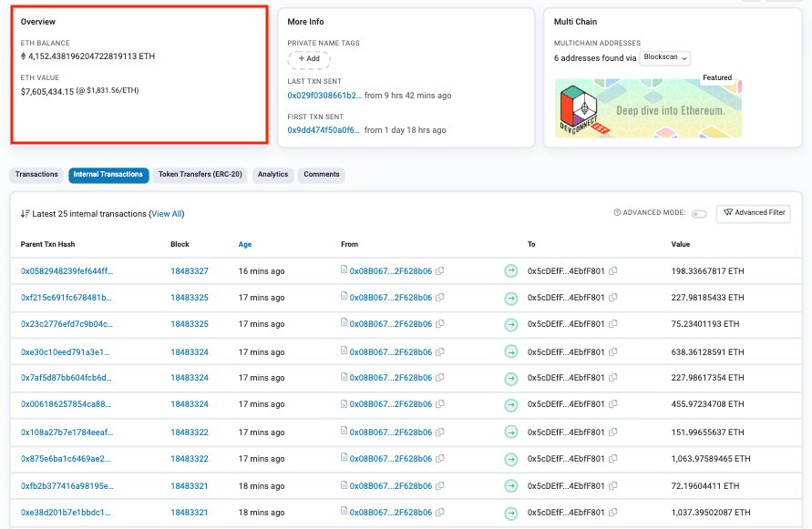Image resolution: width=812 pixels, height=529 pixels.
Task: Copy To address in 455.97234708 ETH row
Action: [x=612, y=403]
